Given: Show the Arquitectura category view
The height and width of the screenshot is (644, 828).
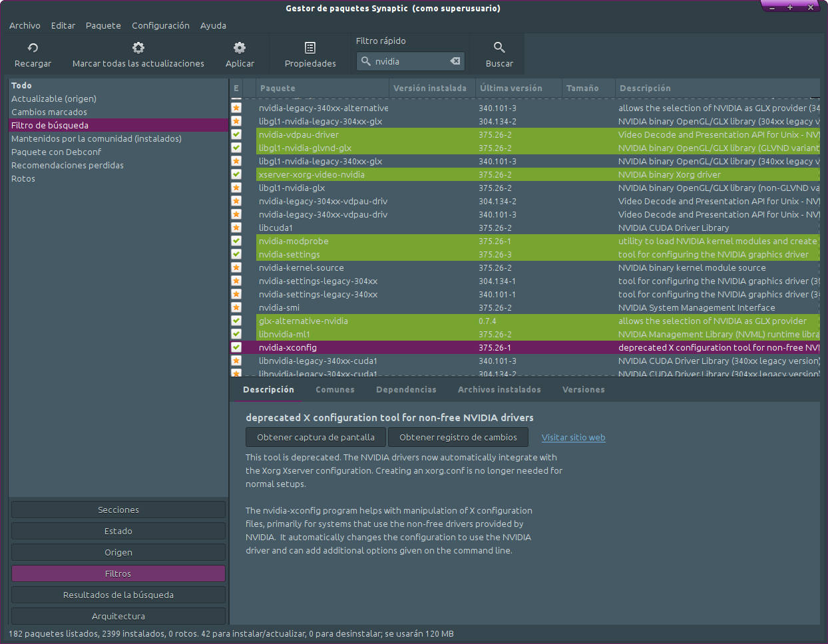Looking at the screenshot, I should (x=118, y=616).
